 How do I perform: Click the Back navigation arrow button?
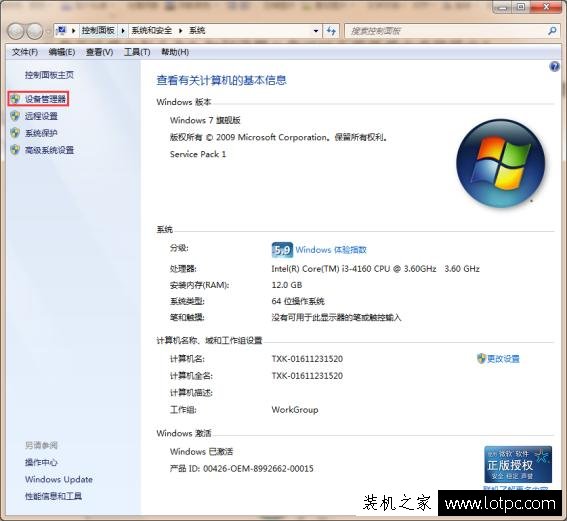16,31
